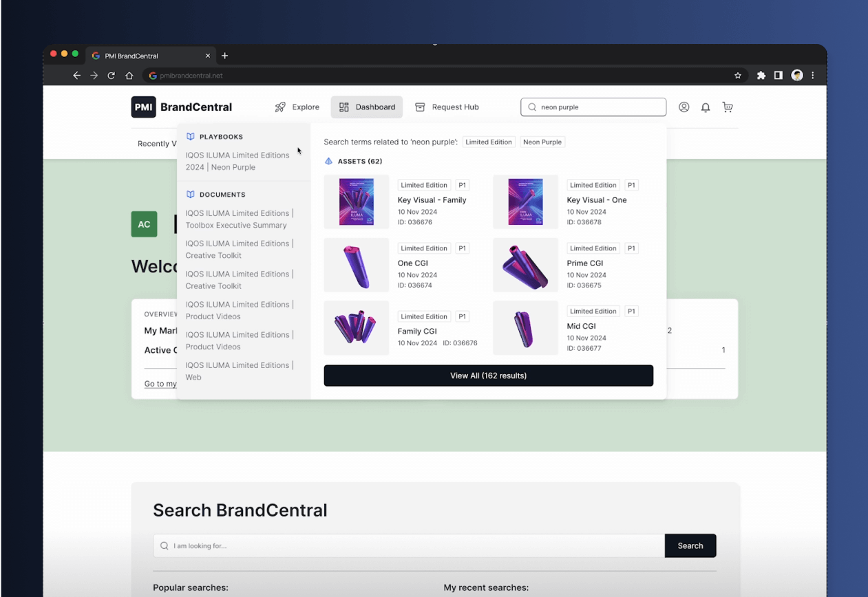
Task: Open the Request Hub menu item
Action: (x=447, y=107)
